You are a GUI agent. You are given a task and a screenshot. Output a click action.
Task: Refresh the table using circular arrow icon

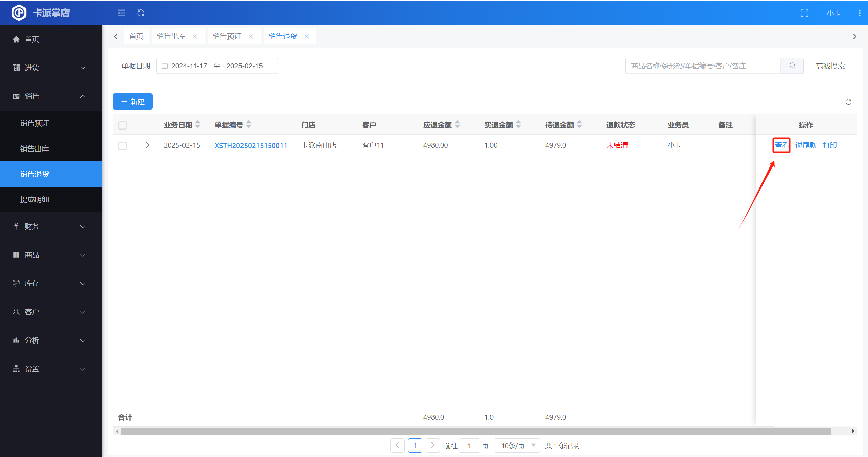pos(848,102)
